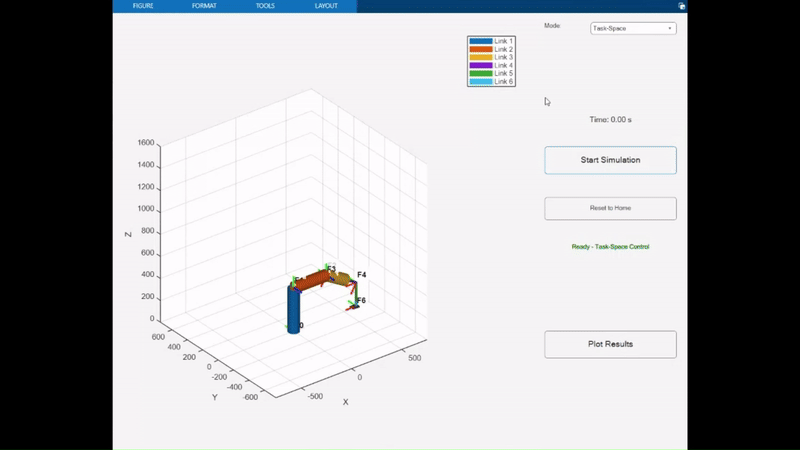Click the Link 4 purple legend swatch
This screenshot has height=450, width=800.
(481, 65)
